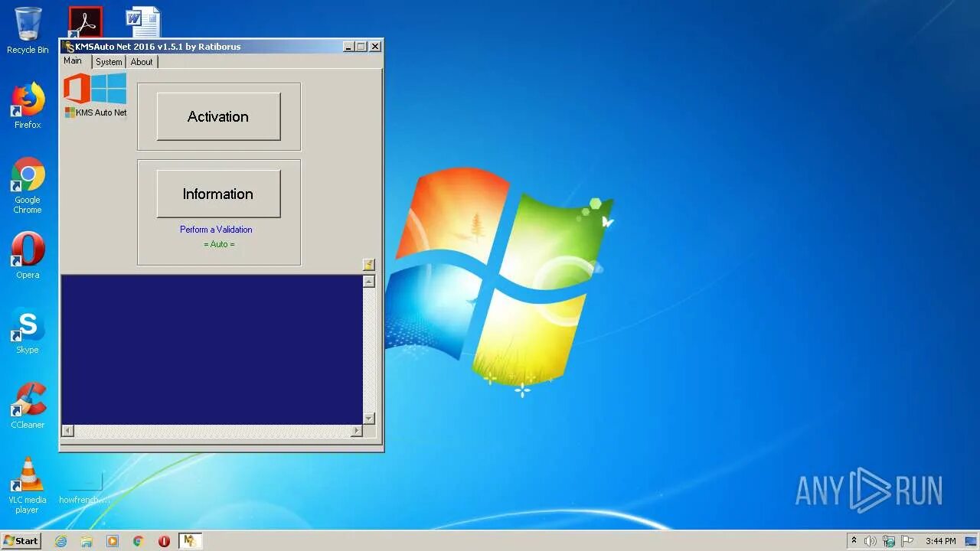Image resolution: width=980 pixels, height=551 pixels.
Task: Click the KMS Auto Net logo label
Action: 96,112
